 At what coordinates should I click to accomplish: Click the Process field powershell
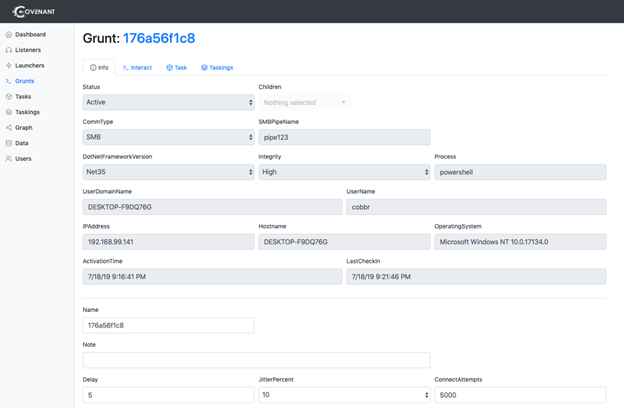pyautogui.click(x=520, y=172)
